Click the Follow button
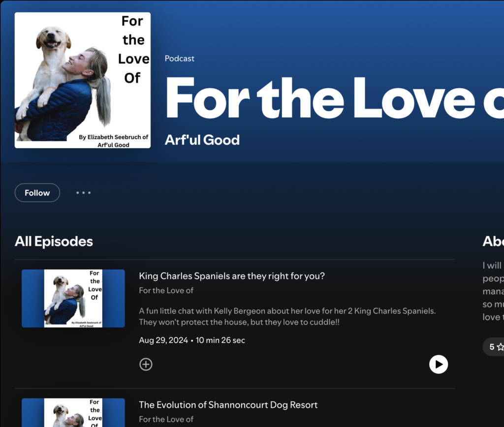The image size is (504, 427). pyautogui.click(x=37, y=193)
